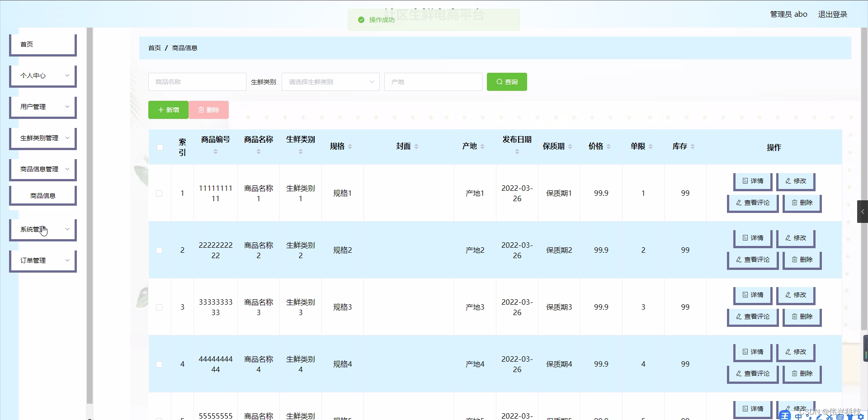
Task: Expand the 订单管理 sidebar menu
Action: (43, 261)
